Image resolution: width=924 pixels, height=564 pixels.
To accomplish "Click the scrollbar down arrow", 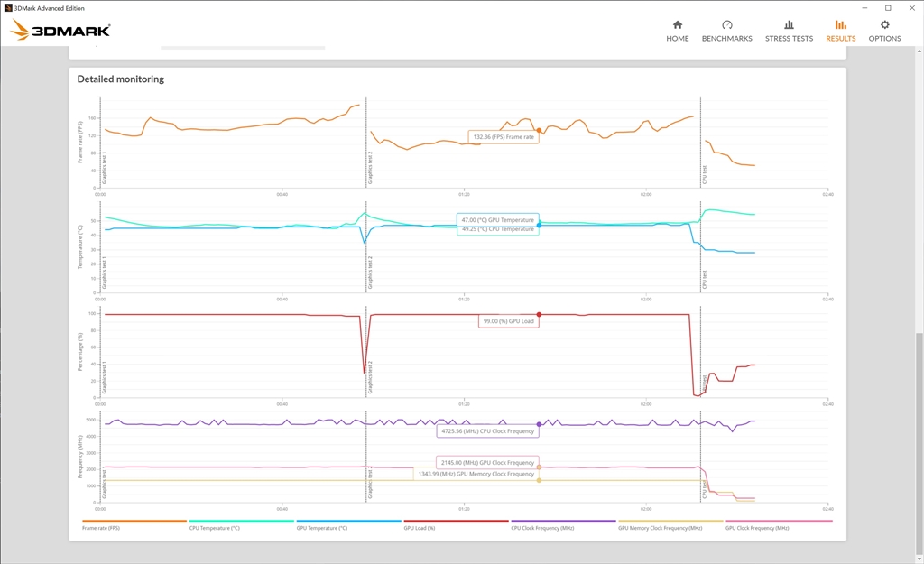I will [x=919, y=559].
